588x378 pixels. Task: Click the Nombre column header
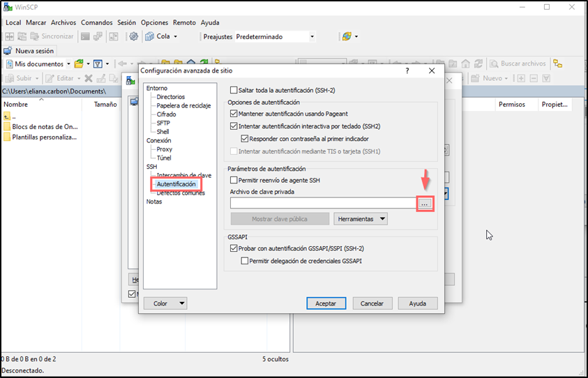point(41,104)
